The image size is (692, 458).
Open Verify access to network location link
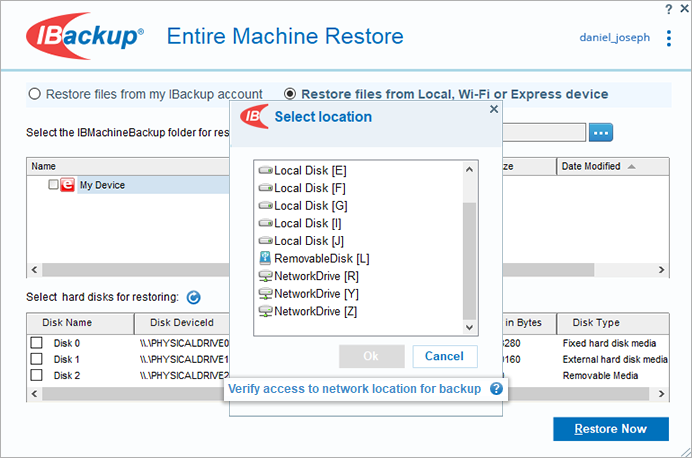(354, 389)
